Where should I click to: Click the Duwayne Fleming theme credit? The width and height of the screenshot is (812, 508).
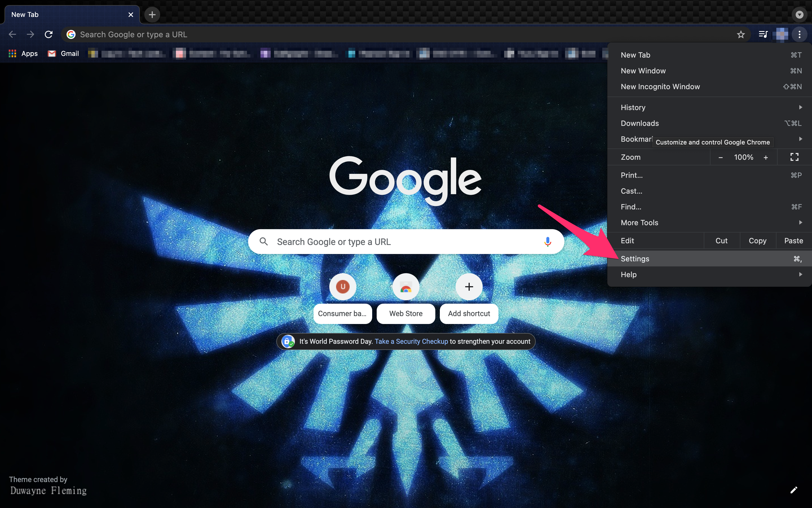(x=48, y=491)
